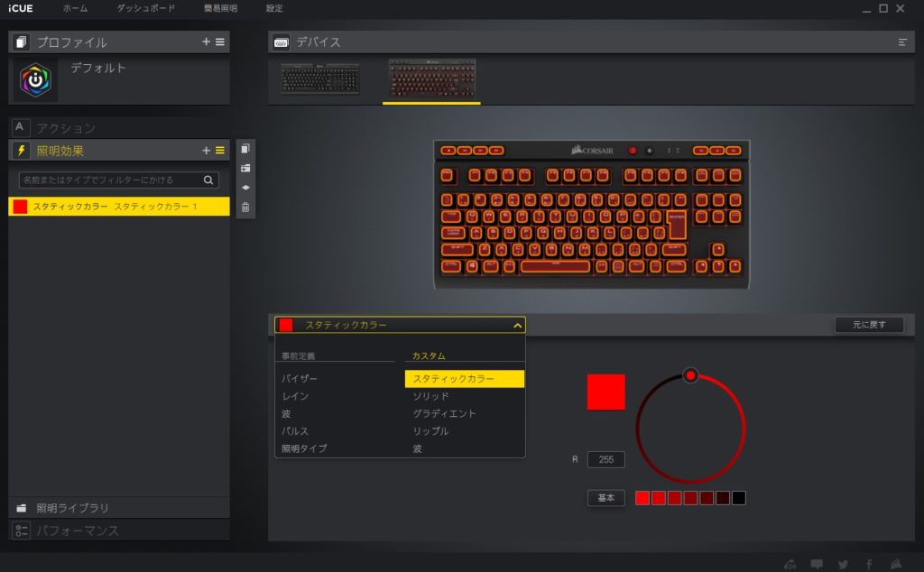Add a new lighting effect
924x572 pixels.
206,150
